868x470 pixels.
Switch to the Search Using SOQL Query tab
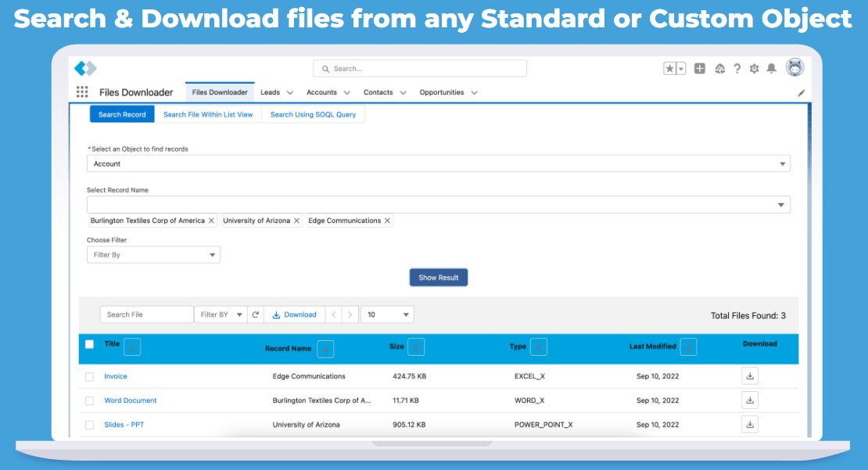313,114
